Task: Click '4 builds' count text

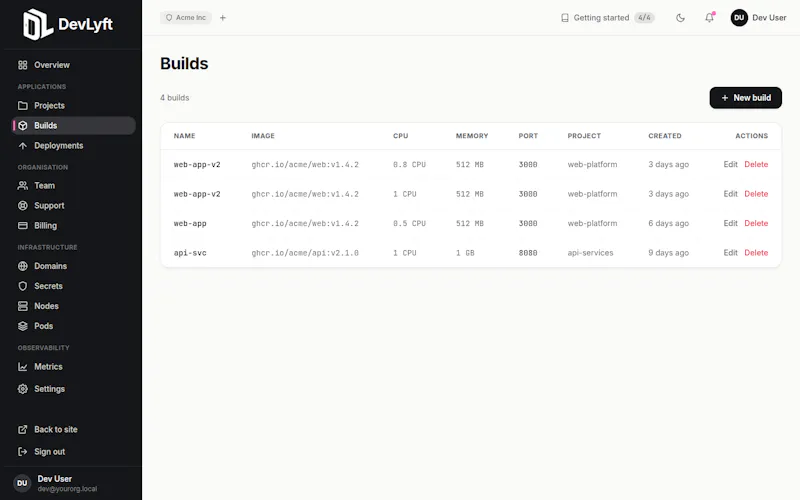Action: (174, 97)
